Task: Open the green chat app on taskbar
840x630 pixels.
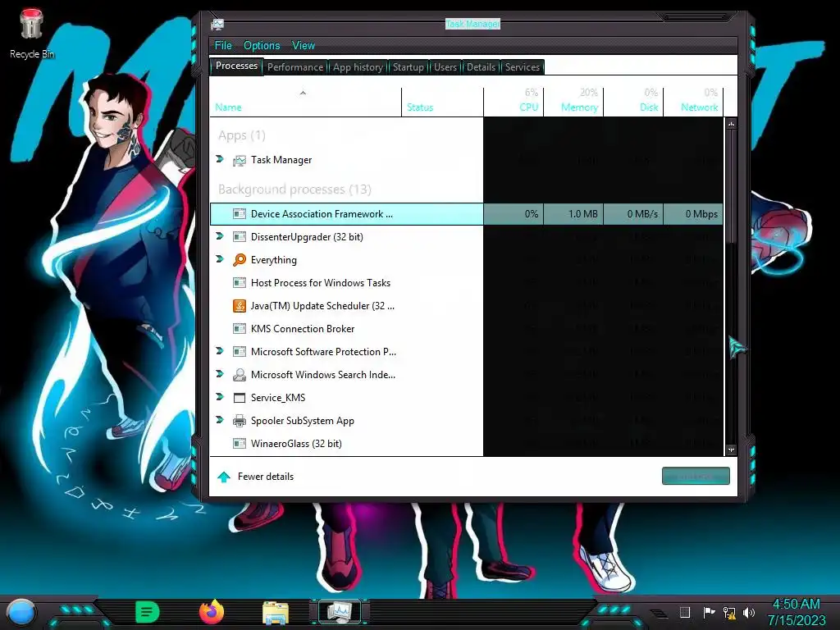Action: click(148, 612)
